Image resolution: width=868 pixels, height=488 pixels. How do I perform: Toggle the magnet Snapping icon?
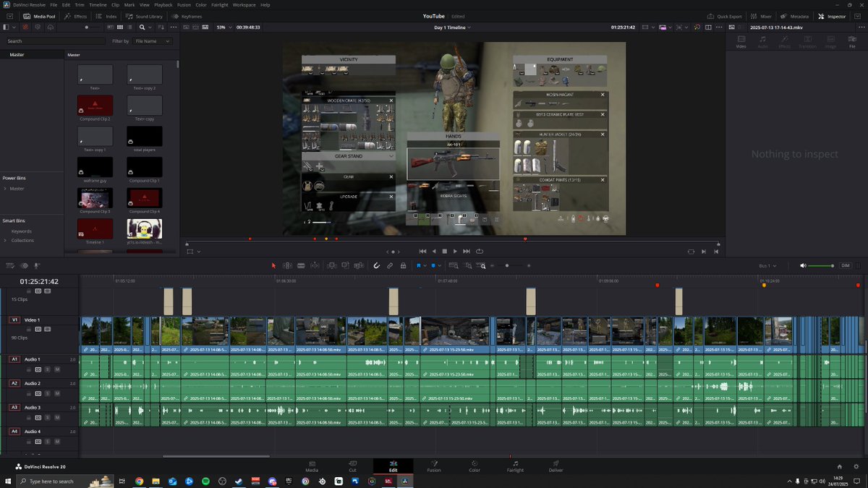[376, 265]
